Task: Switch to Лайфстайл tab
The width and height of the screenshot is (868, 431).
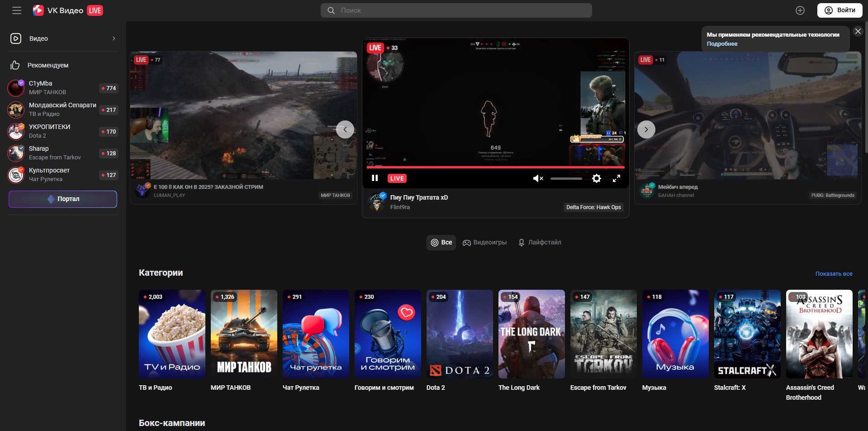Action: coord(540,242)
